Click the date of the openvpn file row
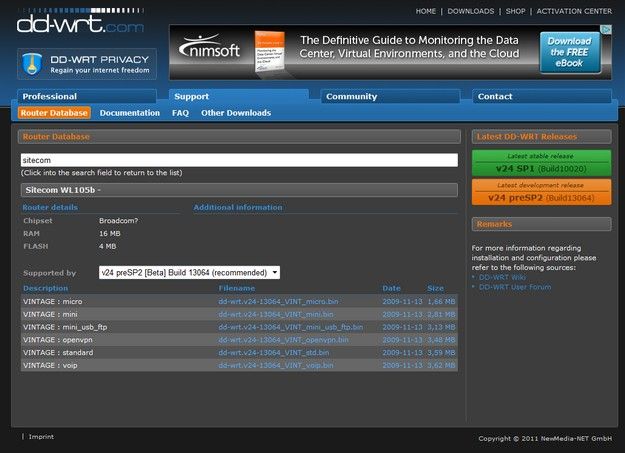This screenshot has height=453, width=625. [402, 340]
